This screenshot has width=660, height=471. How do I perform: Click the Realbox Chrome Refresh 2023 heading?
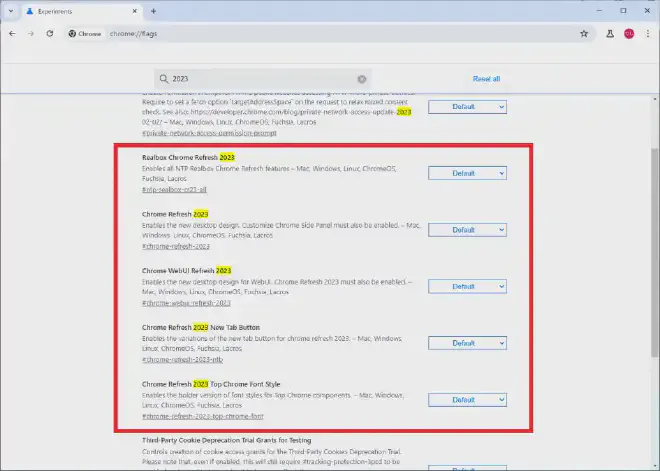(188, 157)
